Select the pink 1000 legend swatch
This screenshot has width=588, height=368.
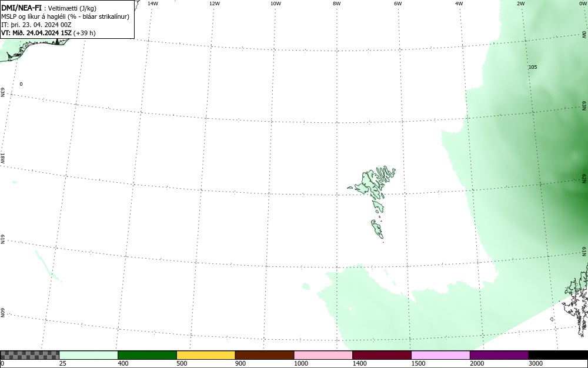[x=323, y=355]
